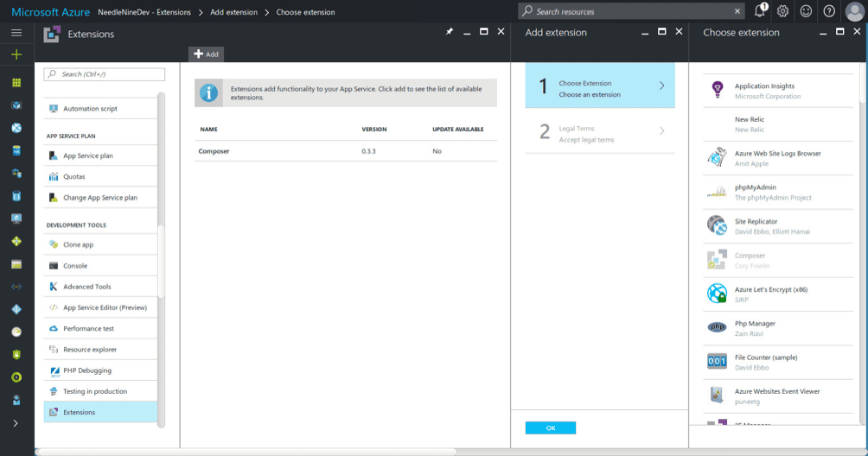This screenshot has height=456, width=868.
Task: Click the bottom horizontal scrollbar
Action: 246,452
